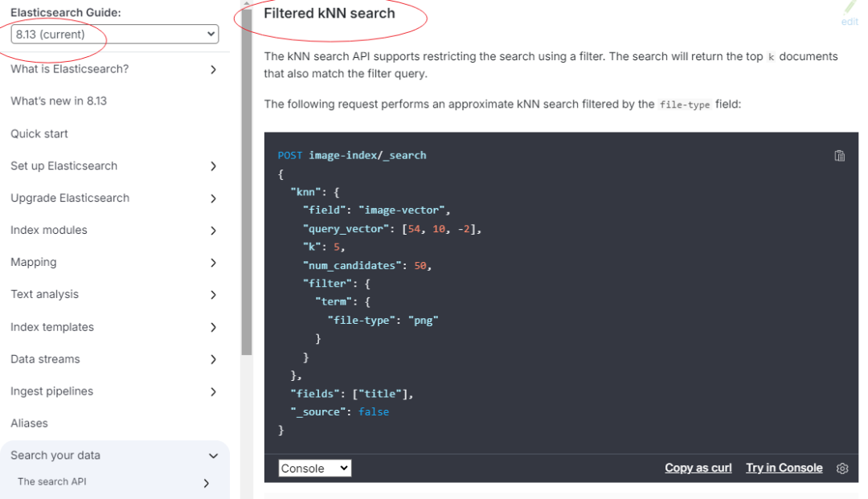Open The search API page
This screenshot has width=868, height=499.
coord(52,481)
